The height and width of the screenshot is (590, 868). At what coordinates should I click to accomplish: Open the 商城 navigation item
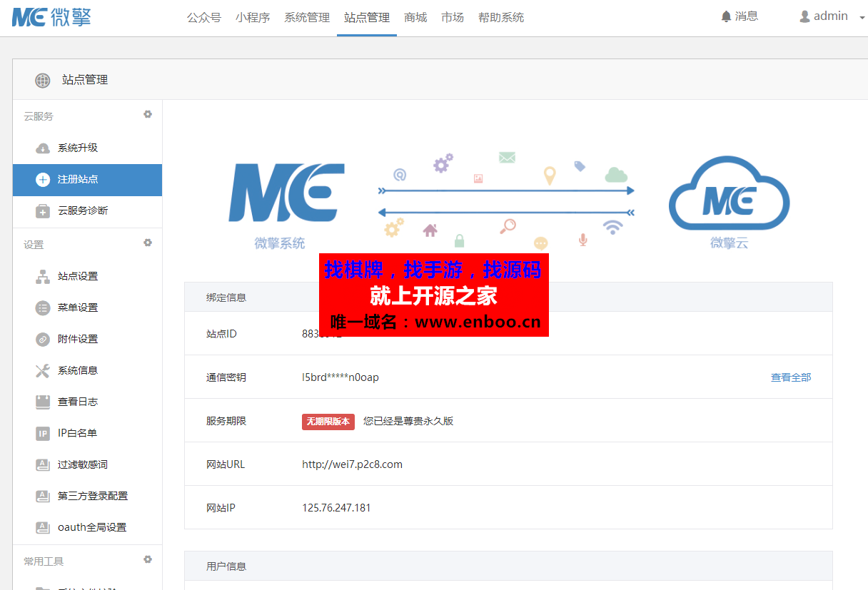point(415,18)
